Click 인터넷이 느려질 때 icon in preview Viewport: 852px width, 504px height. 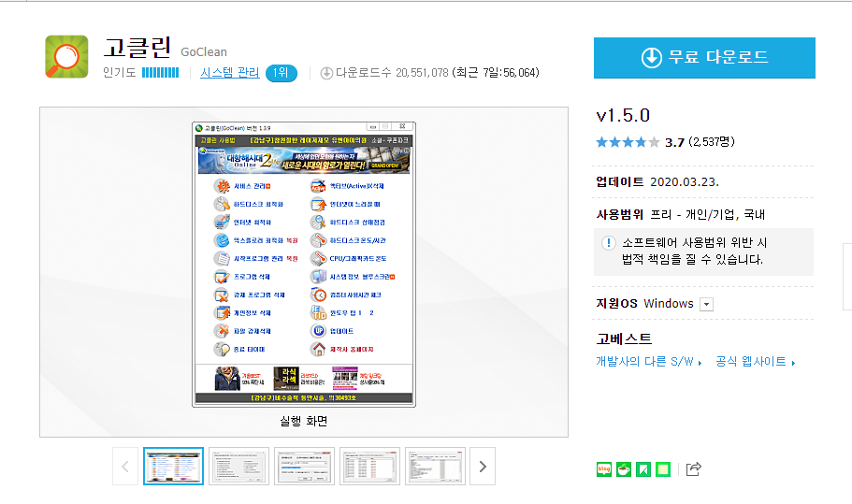pyautogui.click(x=318, y=204)
